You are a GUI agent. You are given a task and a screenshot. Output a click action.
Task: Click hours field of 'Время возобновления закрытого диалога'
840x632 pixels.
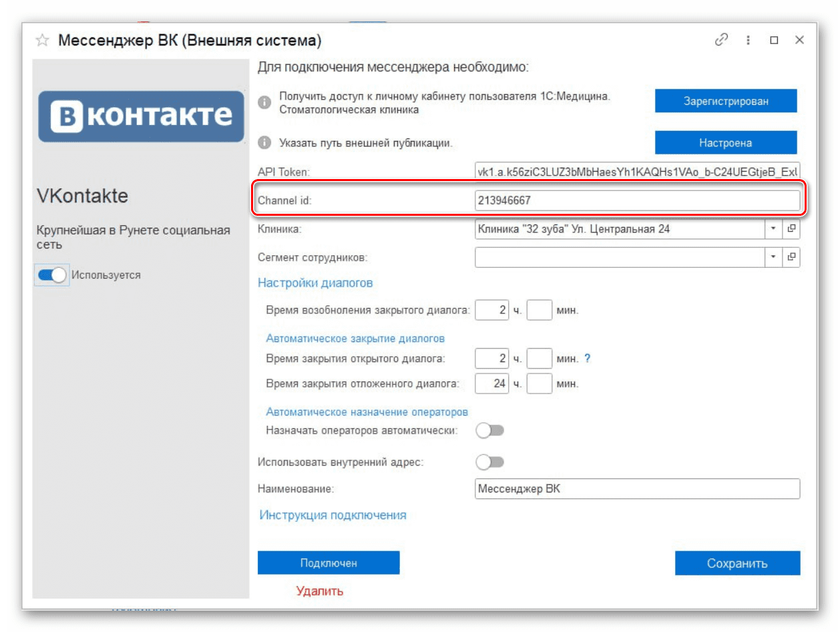click(492, 310)
